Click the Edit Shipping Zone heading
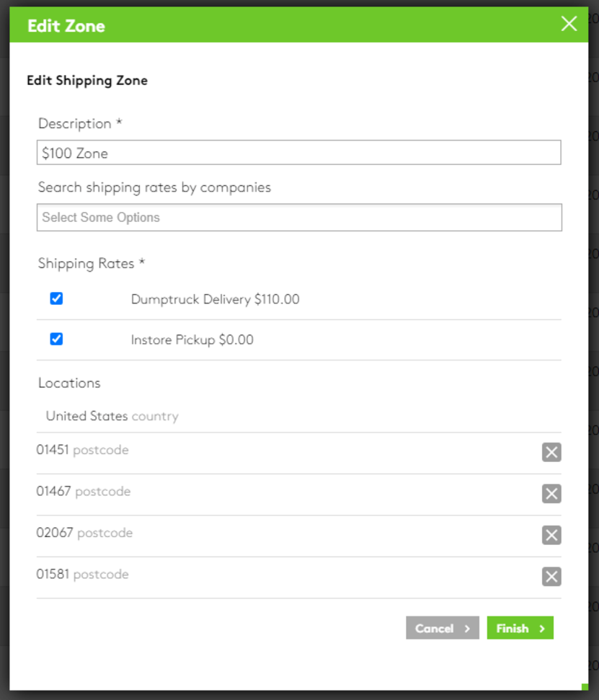The width and height of the screenshot is (599, 700). click(x=87, y=81)
